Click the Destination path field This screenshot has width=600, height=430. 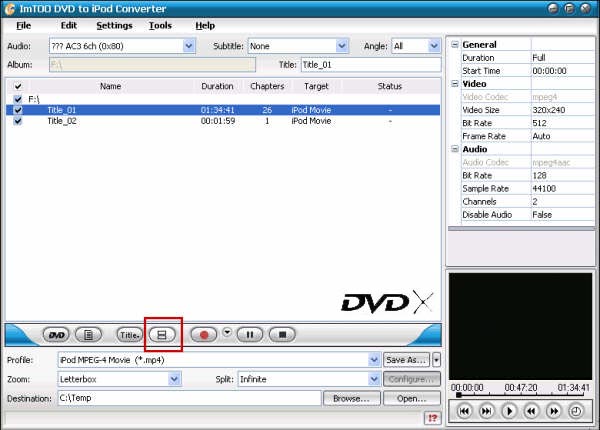[x=189, y=398]
